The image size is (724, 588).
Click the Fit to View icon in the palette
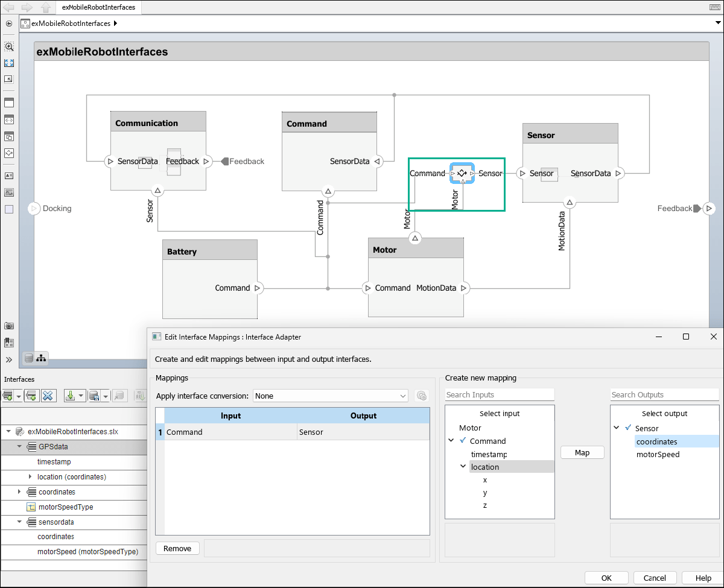(9, 63)
